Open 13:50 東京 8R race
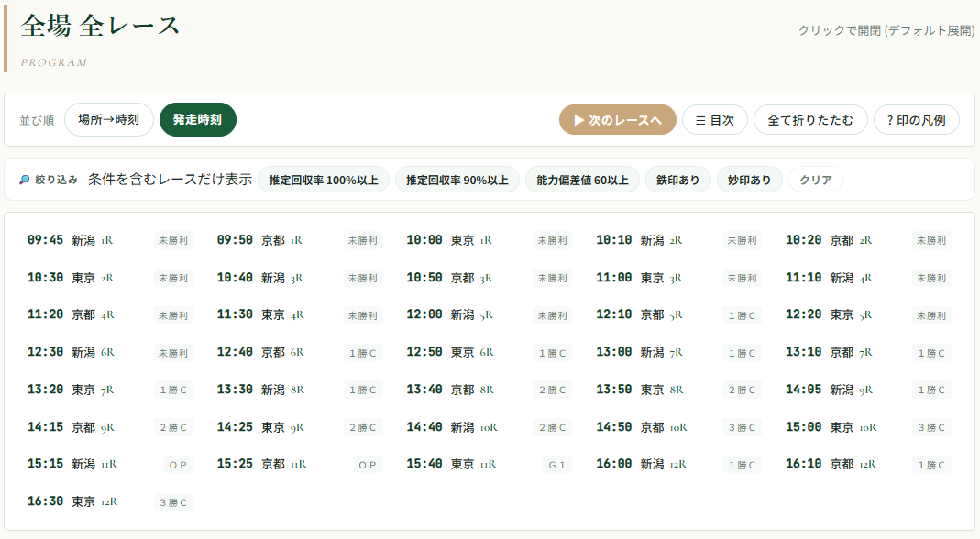980x539 pixels. coord(678,390)
